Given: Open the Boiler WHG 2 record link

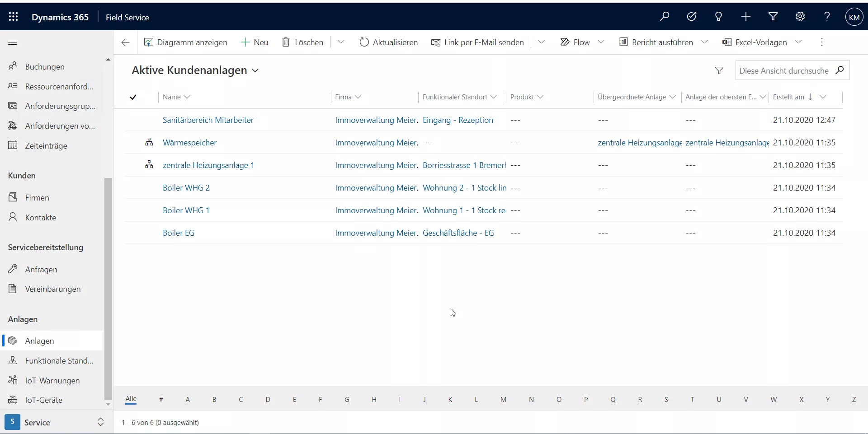Looking at the screenshot, I should (x=186, y=188).
